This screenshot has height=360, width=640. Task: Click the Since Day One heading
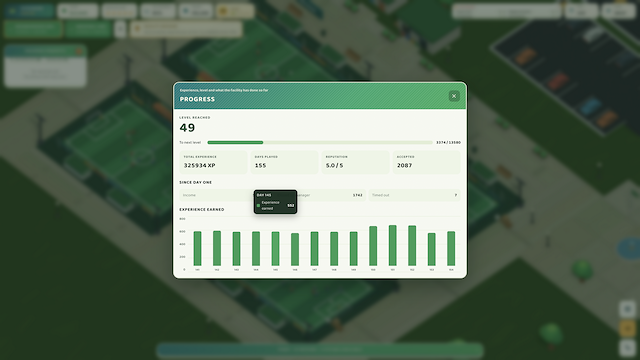196,182
